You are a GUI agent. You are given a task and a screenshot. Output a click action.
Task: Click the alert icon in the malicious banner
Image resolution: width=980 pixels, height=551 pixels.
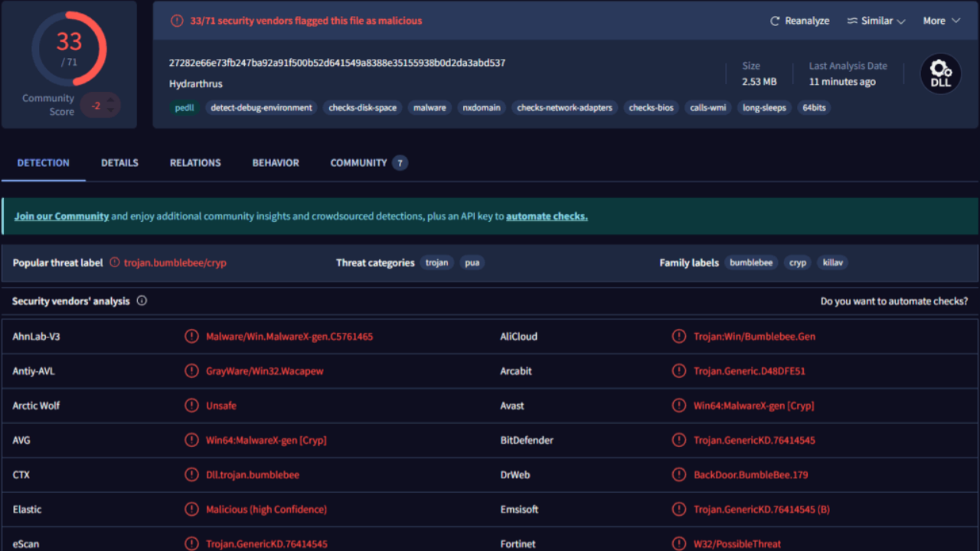[x=177, y=21]
